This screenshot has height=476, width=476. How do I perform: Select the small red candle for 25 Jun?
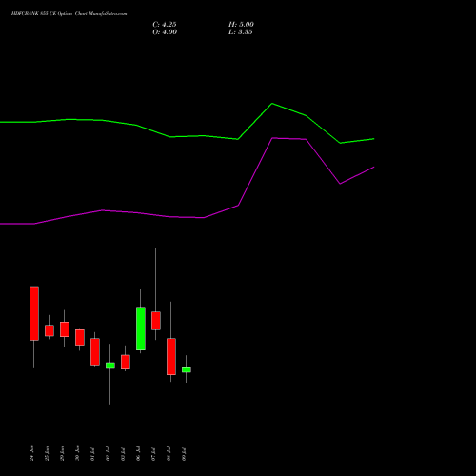50,330
